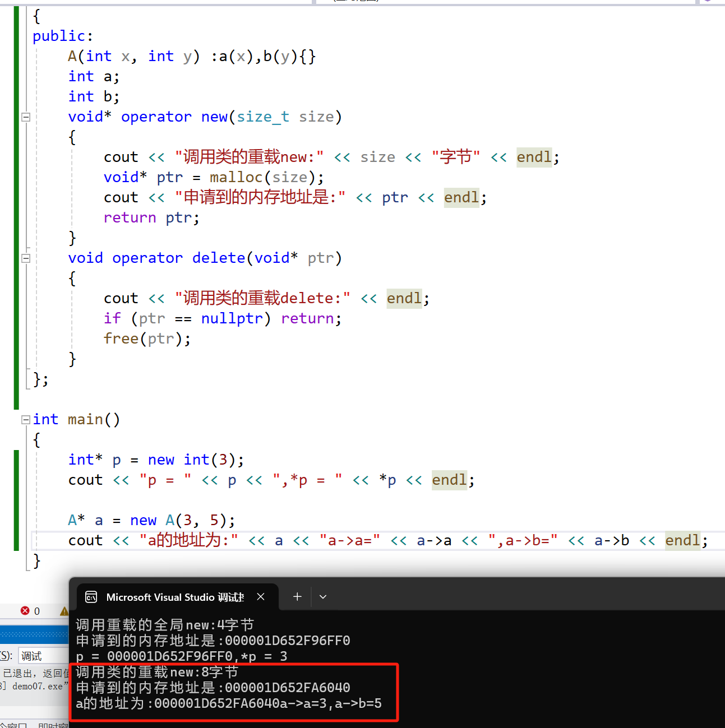
Task: Click the 'public:' access specifier
Action: (x=63, y=36)
